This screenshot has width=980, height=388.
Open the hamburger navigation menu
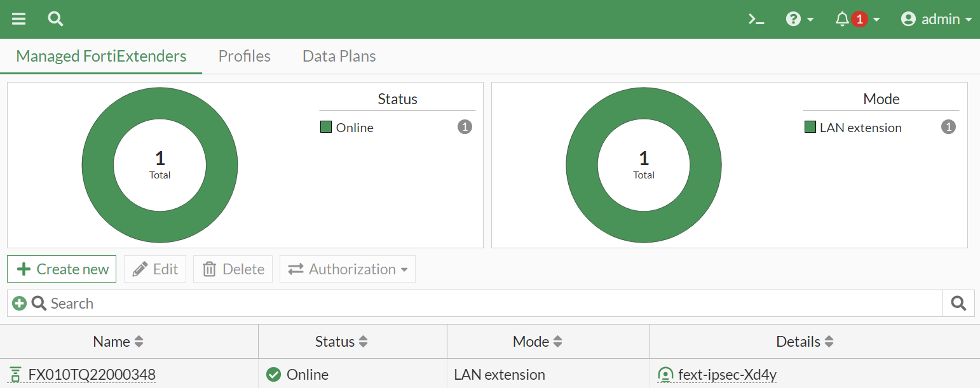(19, 19)
